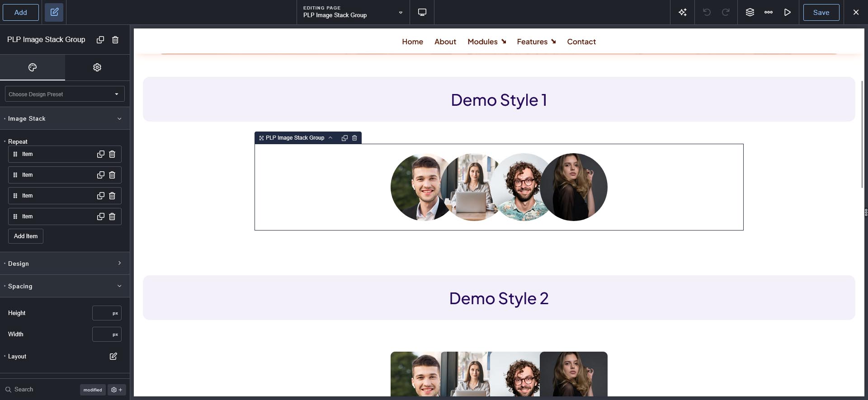Switch the desktop device preview icon

coord(422,12)
